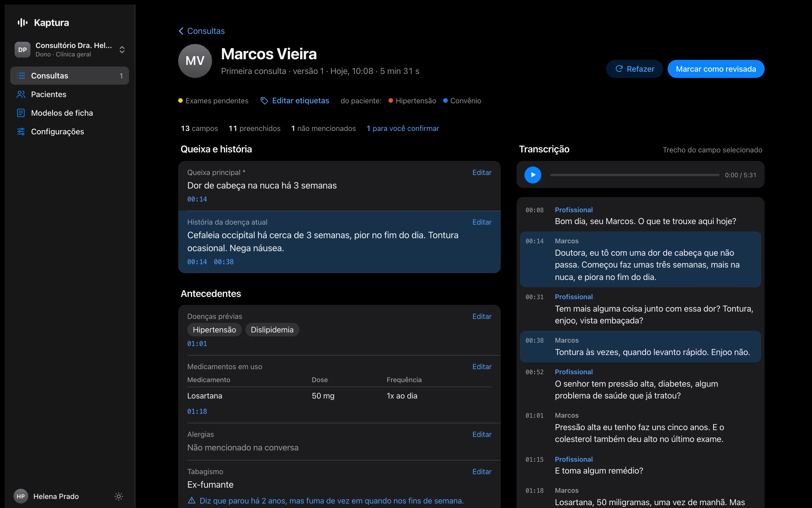Click the Kaptura waveform logo icon
Viewport: 812px width, 508px height.
23,23
